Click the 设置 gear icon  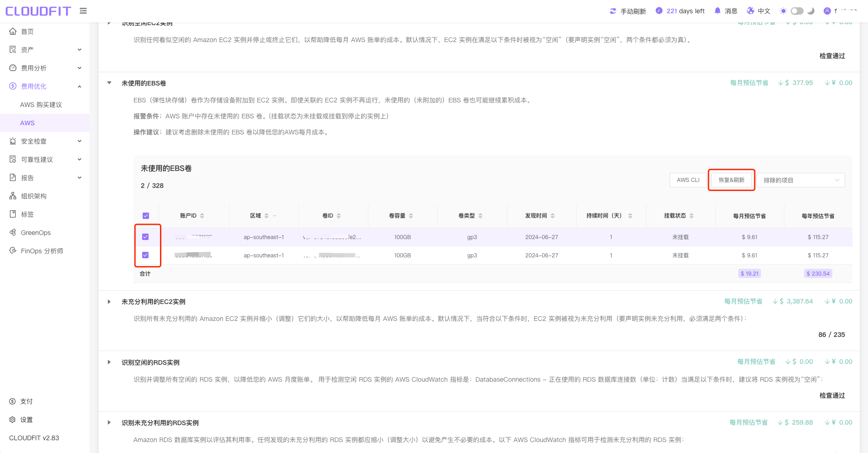[12, 420]
